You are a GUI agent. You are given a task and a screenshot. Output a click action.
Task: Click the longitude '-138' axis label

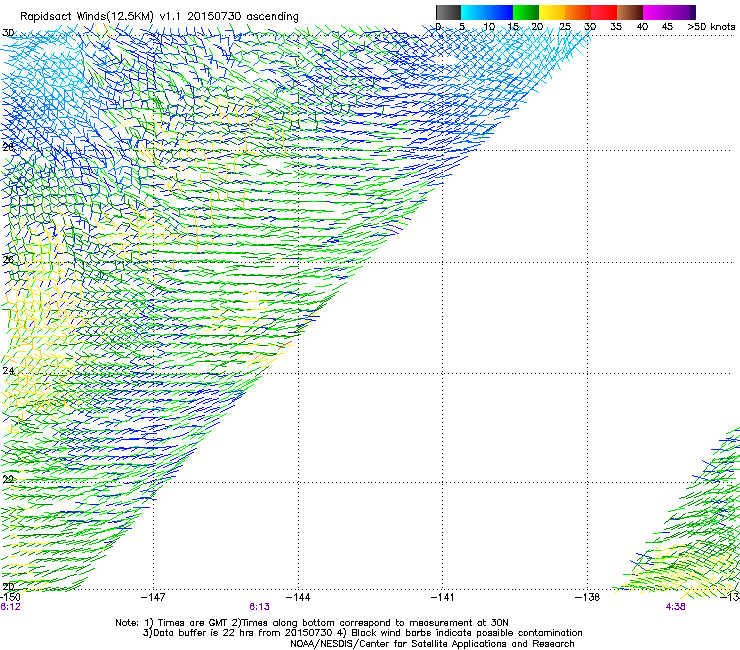[588, 597]
